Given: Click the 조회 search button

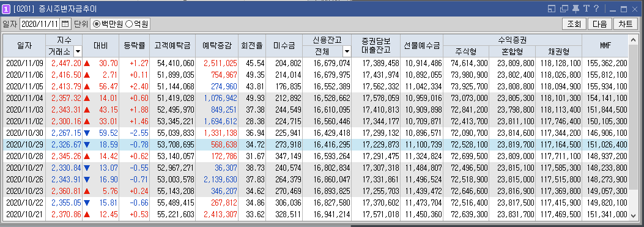Looking at the screenshot, I should [x=574, y=24].
